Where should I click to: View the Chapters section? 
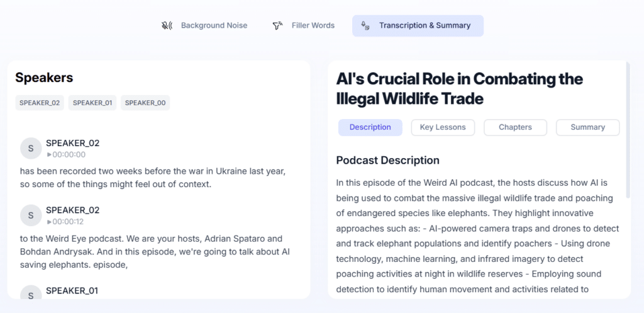tap(515, 127)
